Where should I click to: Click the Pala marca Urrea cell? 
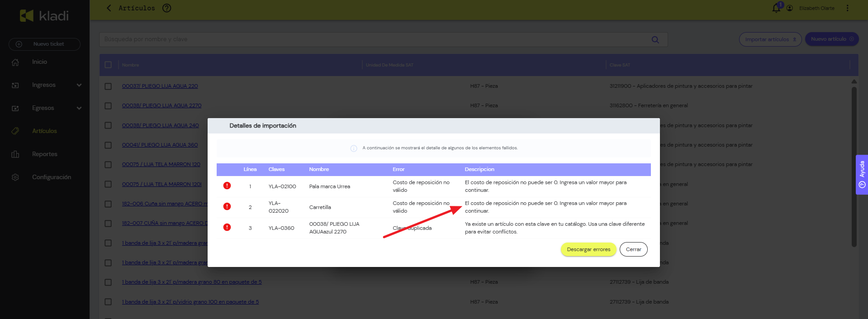point(330,186)
